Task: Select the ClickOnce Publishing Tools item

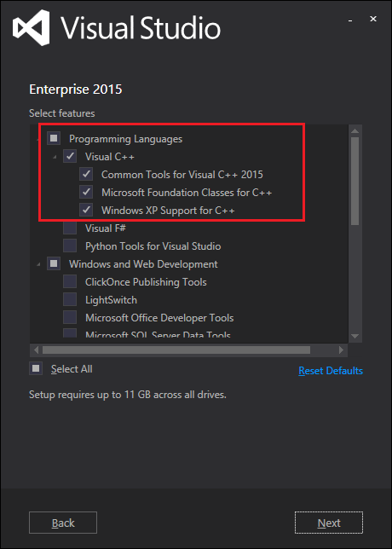Action: click(x=146, y=282)
